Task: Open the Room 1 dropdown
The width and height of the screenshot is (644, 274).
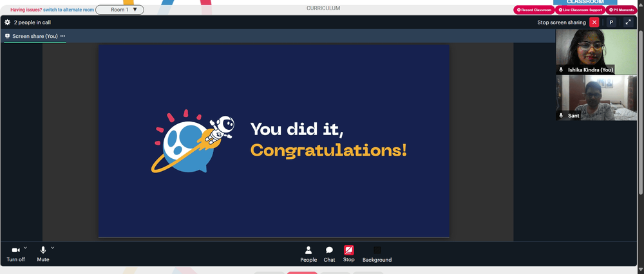Action: pyautogui.click(x=120, y=10)
